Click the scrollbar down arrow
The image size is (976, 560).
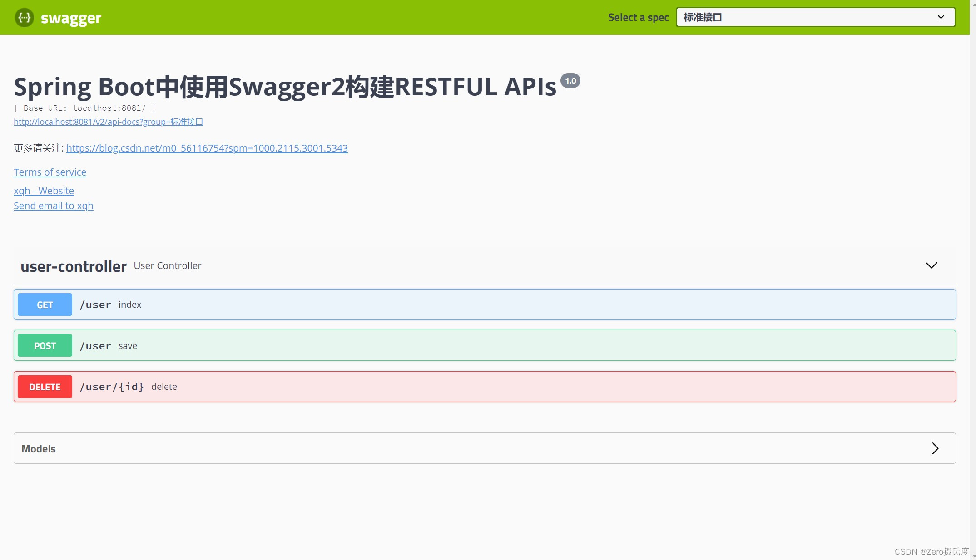coord(973,556)
